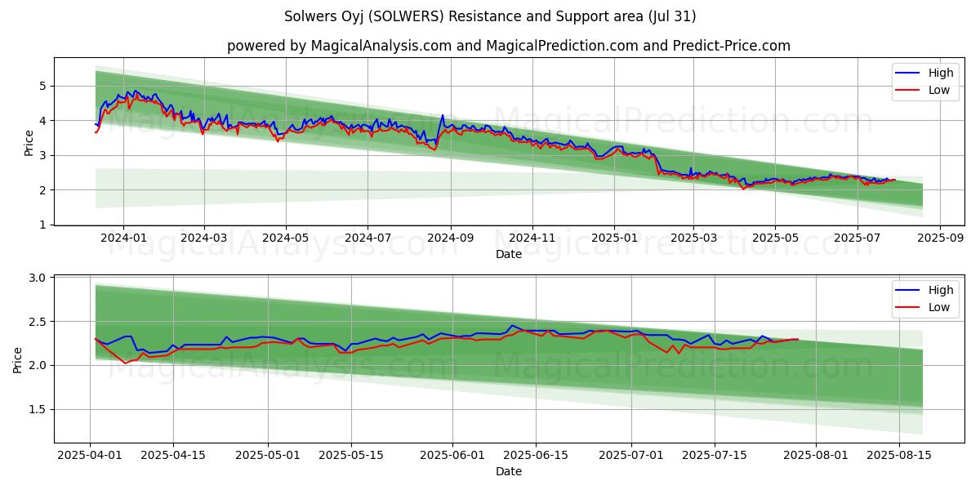Click the '2025-04-15' x-axis label on the bottom chart
Image resolution: width=980 pixels, height=490 pixels.
point(173,456)
